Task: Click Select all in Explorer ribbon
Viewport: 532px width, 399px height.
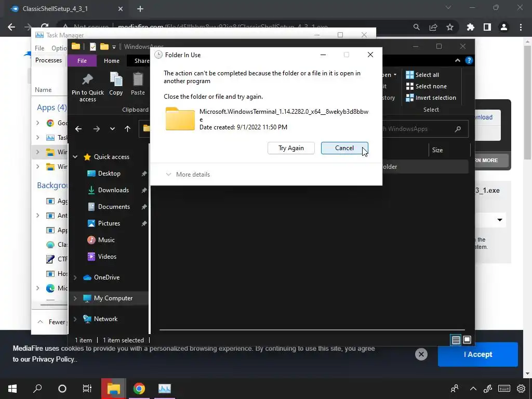Action: click(422, 75)
